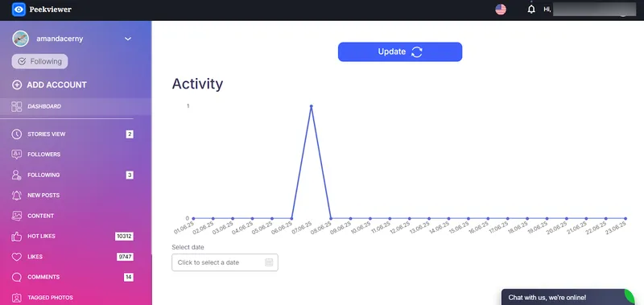The image size is (644, 305).
Task: Click the 'Click to select a date' field
Action: [225, 262]
